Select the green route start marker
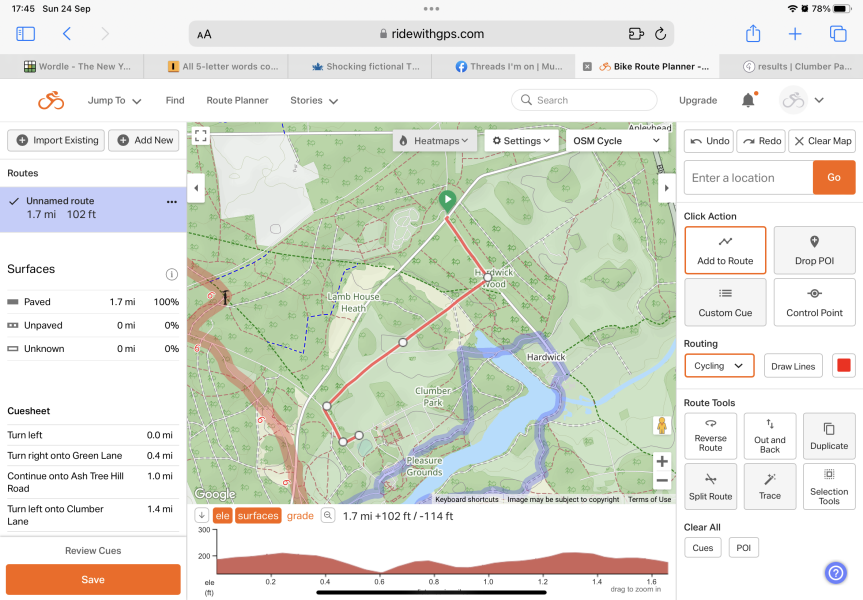This screenshot has height=600, width=863. pyautogui.click(x=447, y=201)
